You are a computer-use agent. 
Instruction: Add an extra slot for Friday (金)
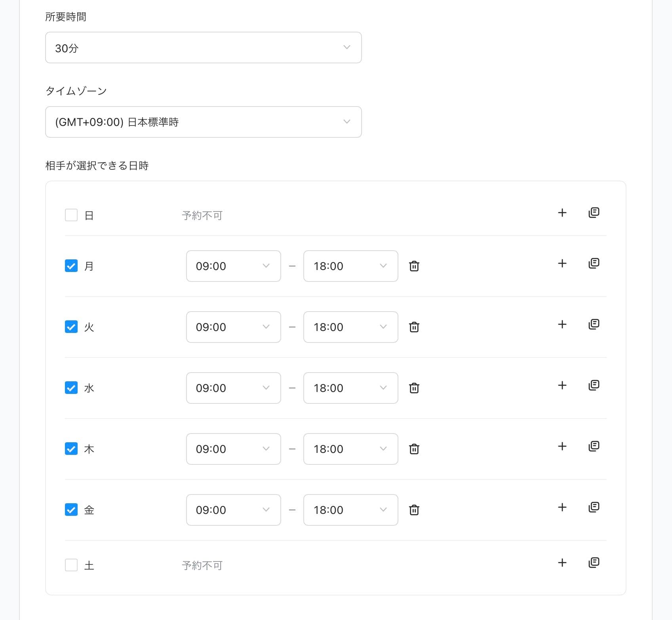tap(562, 507)
